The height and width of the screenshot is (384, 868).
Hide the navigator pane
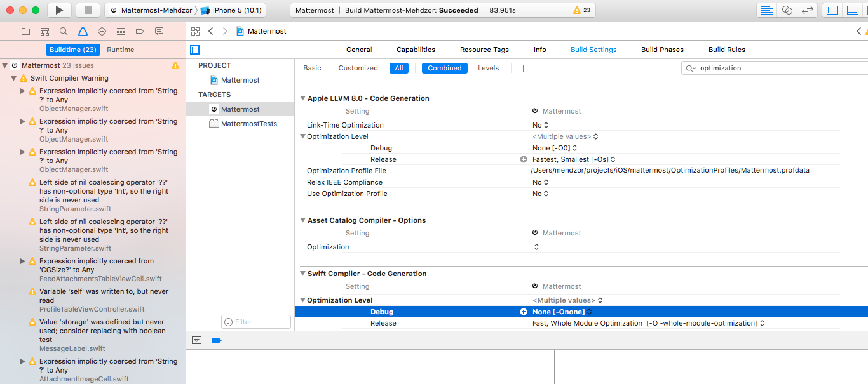tap(832, 10)
